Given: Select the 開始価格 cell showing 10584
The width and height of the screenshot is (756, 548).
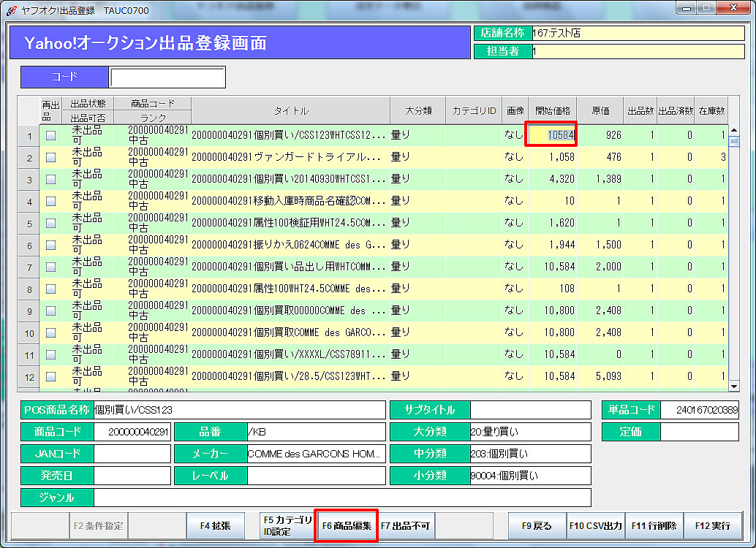Looking at the screenshot, I should click(552, 135).
